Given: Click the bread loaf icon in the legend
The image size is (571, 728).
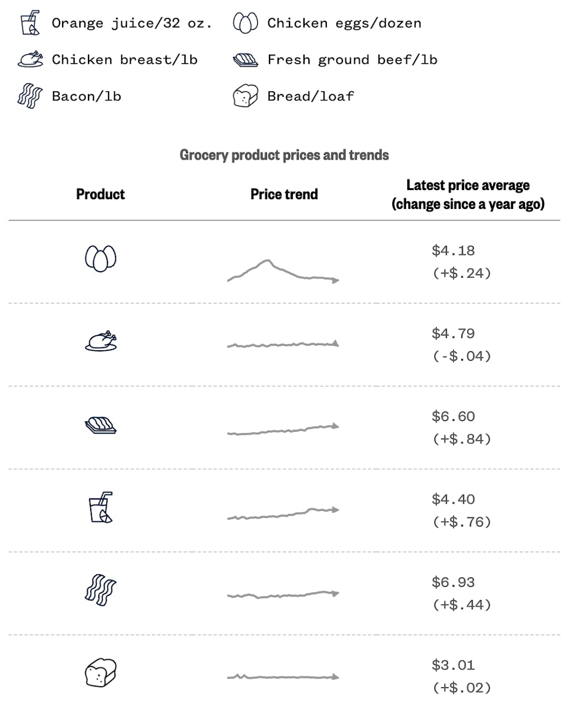Looking at the screenshot, I should click(x=245, y=96).
